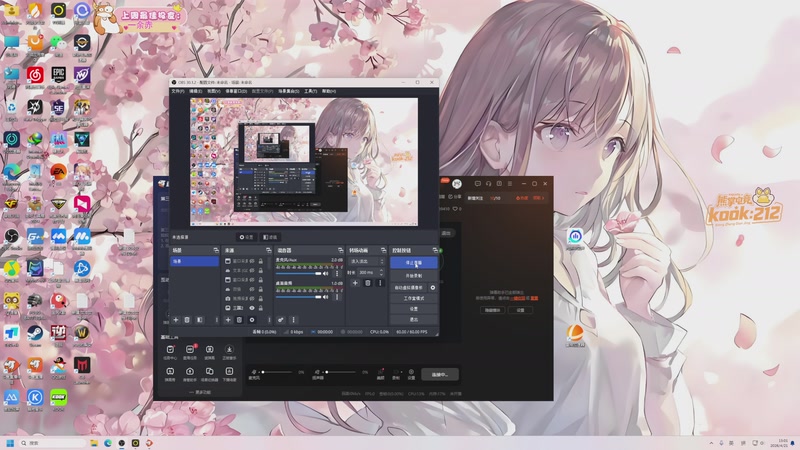Open Microsoft Edge from taskbar
Viewport: 800px width, 450px height.
(108, 443)
